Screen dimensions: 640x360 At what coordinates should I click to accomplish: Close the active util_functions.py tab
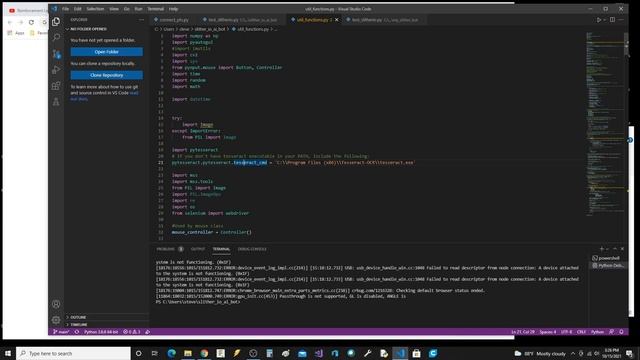(336, 20)
